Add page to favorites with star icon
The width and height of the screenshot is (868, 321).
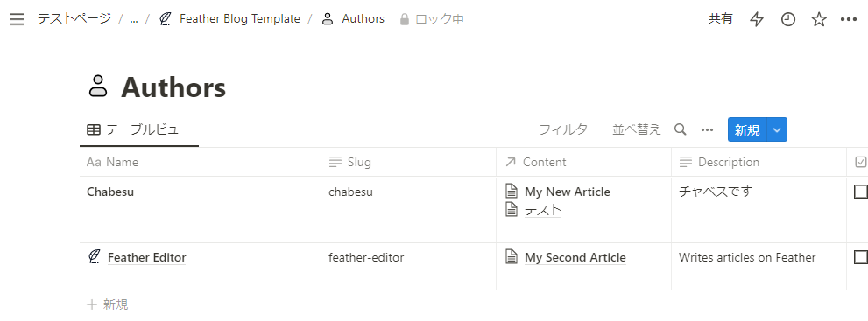pos(819,19)
